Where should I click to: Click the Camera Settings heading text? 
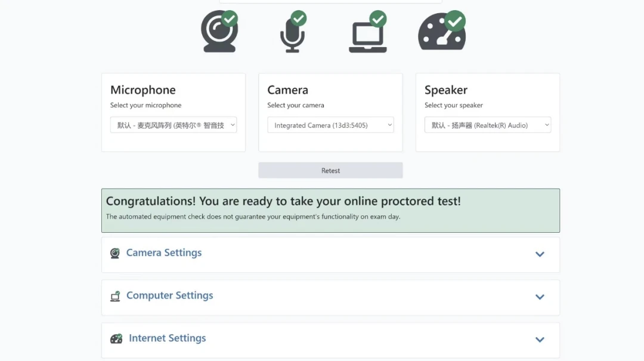(164, 253)
